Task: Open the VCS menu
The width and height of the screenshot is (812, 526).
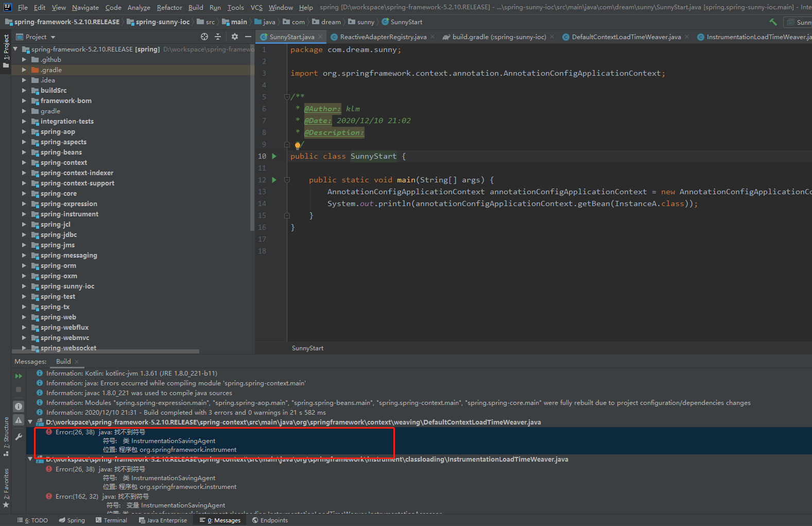Action: [x=256, y=7]
